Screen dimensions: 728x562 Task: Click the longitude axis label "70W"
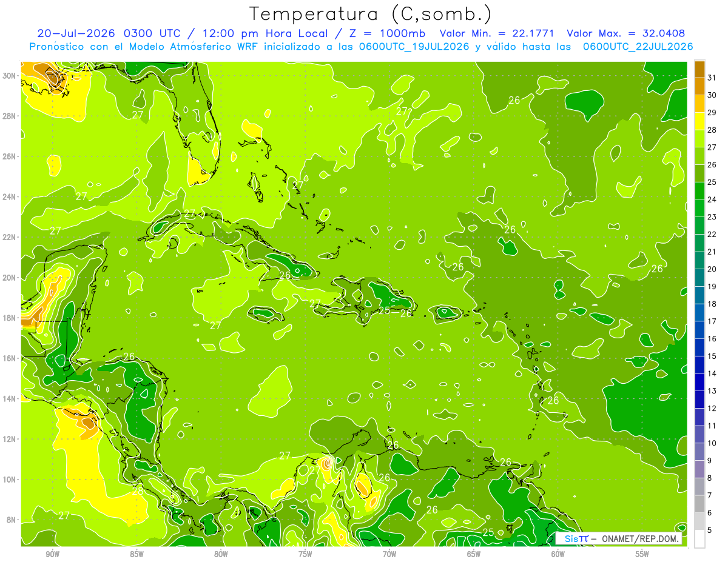click(389, 554)
